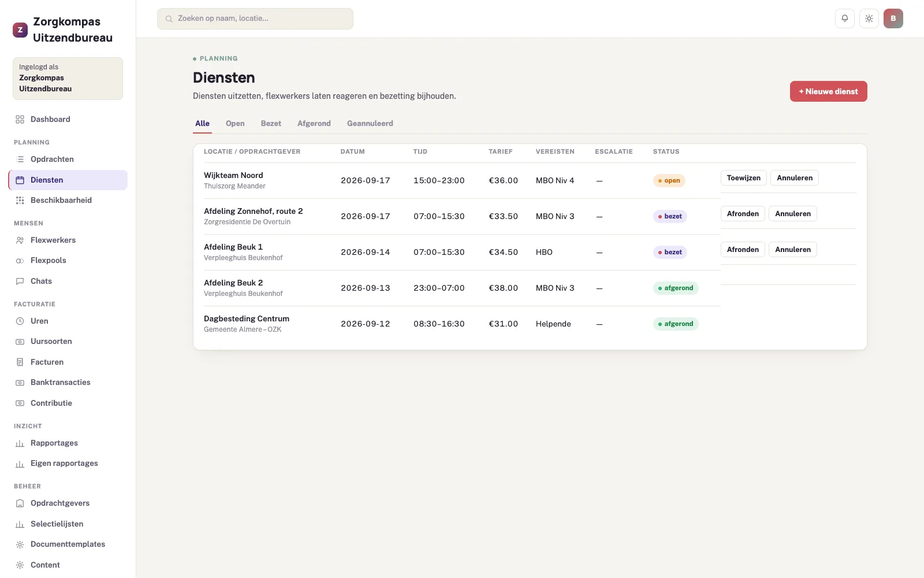924x578 pixels.
Task: Click bezet badge for Afdeling Beuk 1
Action: tap(670, 252)
